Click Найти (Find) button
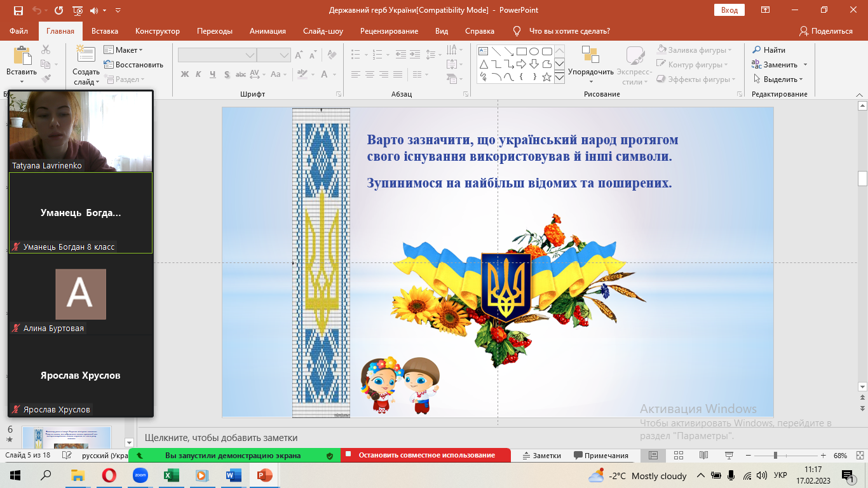 (769, 50)
